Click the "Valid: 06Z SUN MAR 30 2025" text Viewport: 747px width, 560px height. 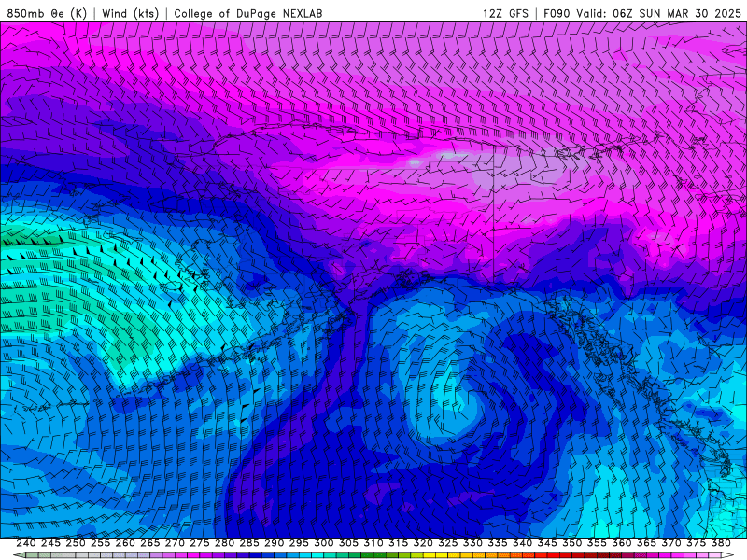[x=659, y=13]
